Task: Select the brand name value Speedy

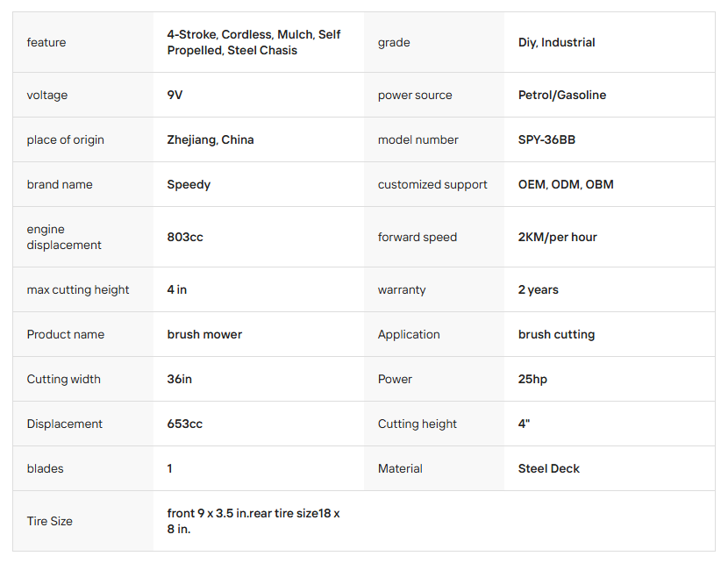Action: [x=189, y=184]
